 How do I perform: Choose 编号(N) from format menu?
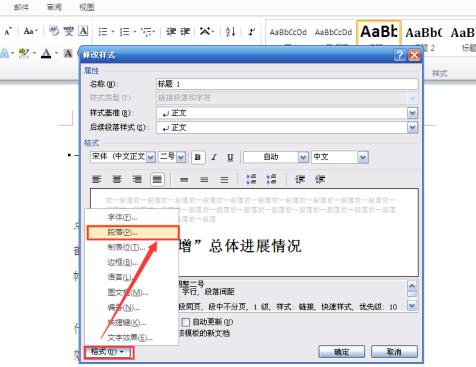point(132,307)
